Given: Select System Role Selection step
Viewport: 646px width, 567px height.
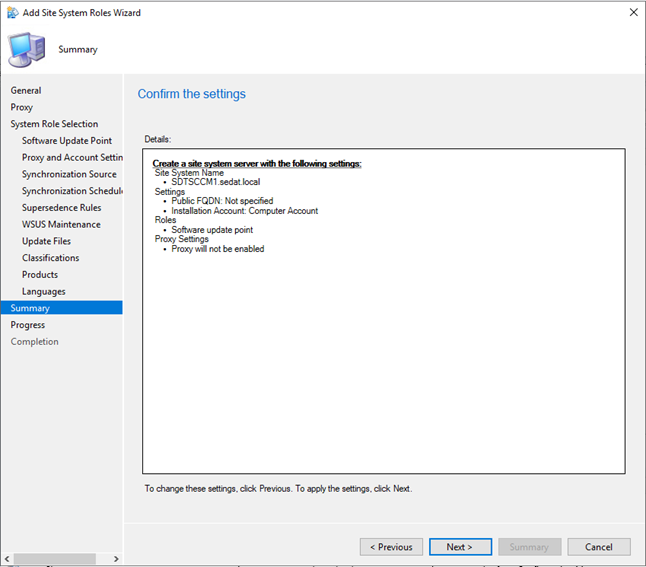Looking at the screenshot, I should coord(54,124).
